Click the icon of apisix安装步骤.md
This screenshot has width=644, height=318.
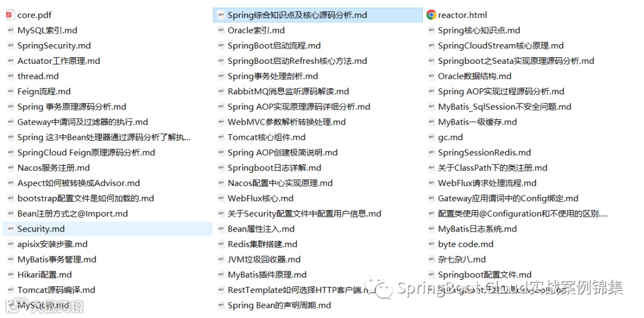10,244
